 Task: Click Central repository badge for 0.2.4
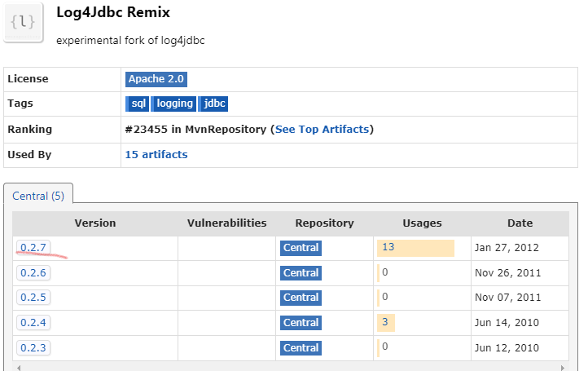[301, 323]
